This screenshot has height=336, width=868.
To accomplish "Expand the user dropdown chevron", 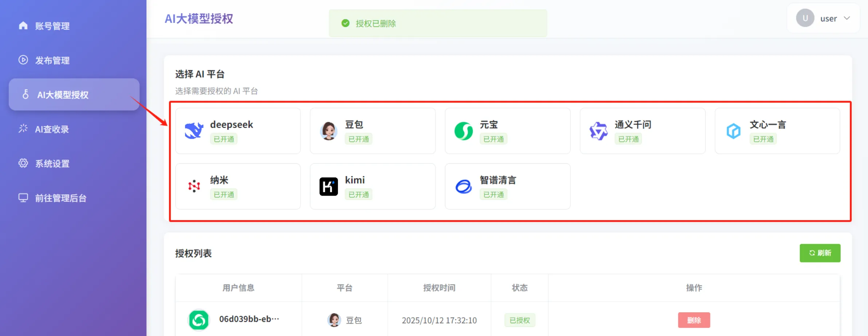I will click(847, 18).
